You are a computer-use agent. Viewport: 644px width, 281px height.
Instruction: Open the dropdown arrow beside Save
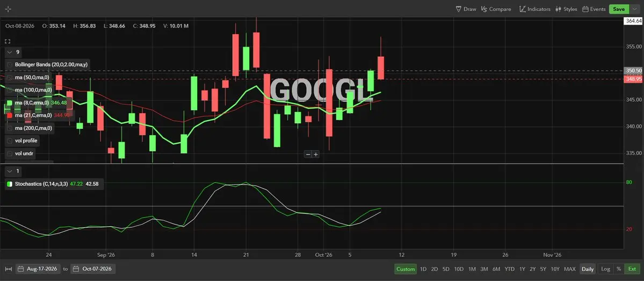(x=634, y=9)
